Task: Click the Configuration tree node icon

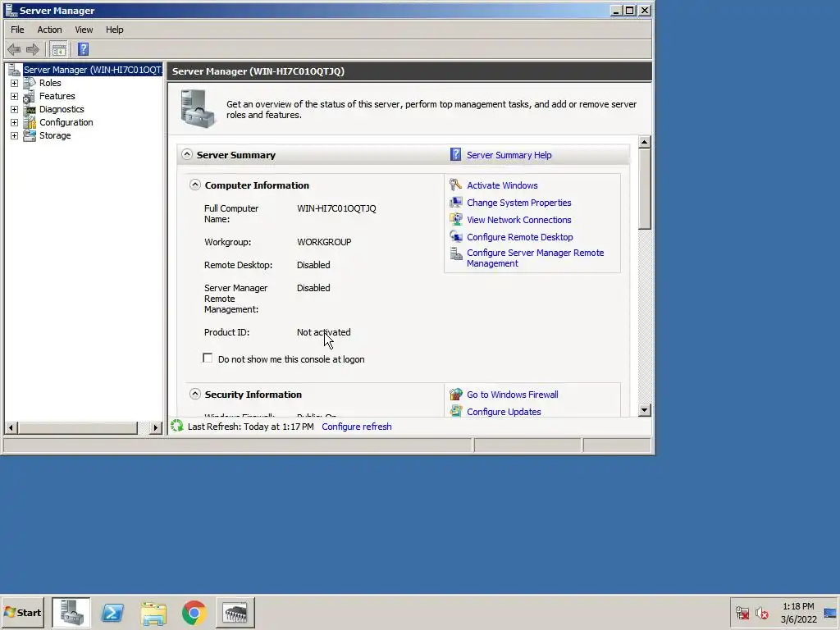Action: click(30, 123)
